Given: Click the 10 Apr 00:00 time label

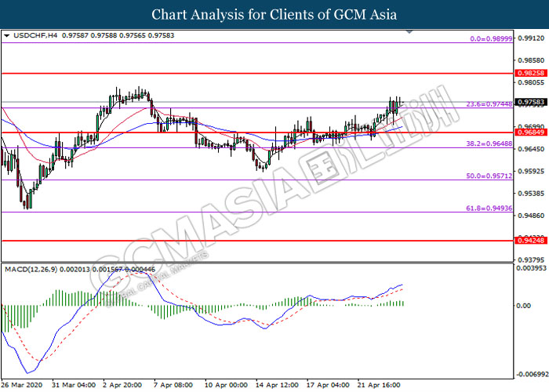Looking at the screenshot, I should [x=226, y=385].
